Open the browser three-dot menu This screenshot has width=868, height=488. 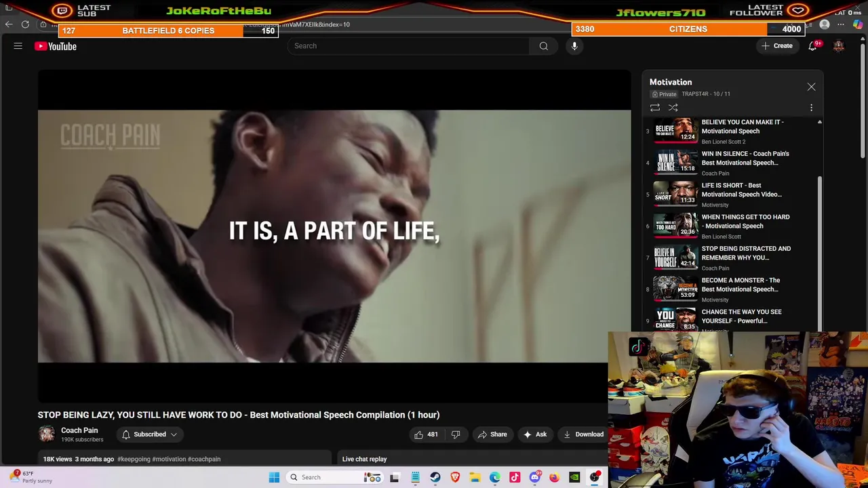[841, 24]
